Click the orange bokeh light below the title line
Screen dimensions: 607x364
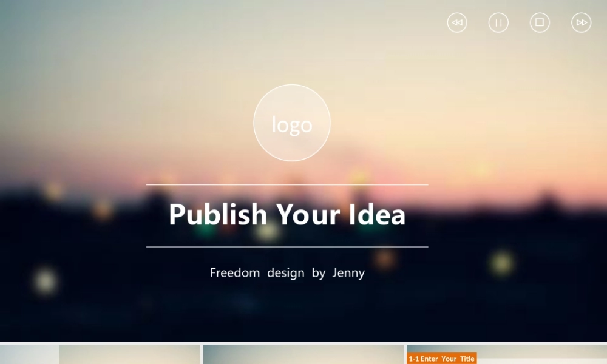coord(385,258)
